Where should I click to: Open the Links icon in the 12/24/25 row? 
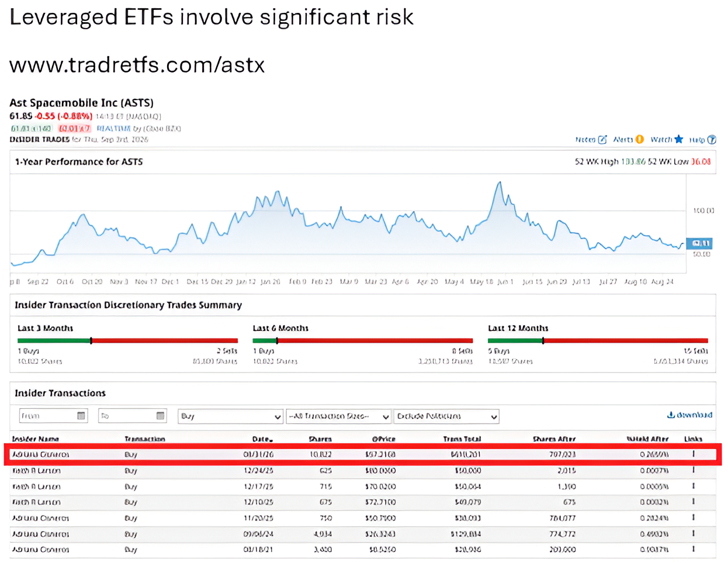pos(694,470)
